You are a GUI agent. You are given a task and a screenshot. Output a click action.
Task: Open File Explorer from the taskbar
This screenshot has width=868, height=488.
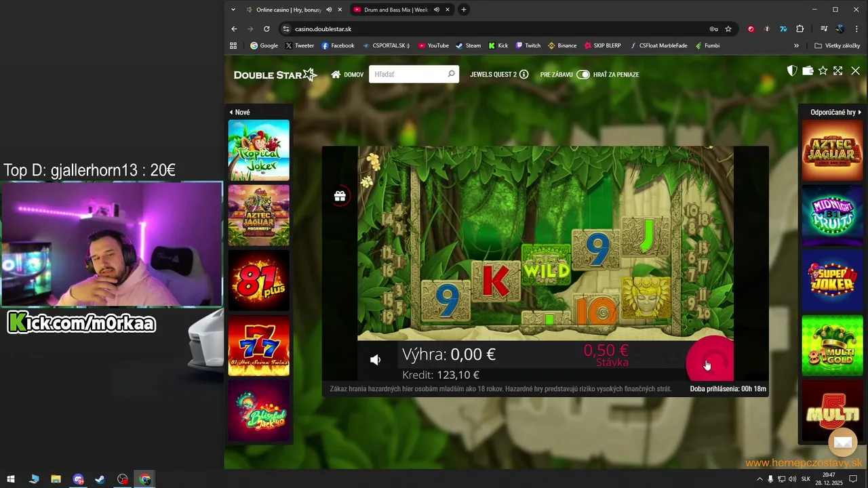click(x=56, y=479)
